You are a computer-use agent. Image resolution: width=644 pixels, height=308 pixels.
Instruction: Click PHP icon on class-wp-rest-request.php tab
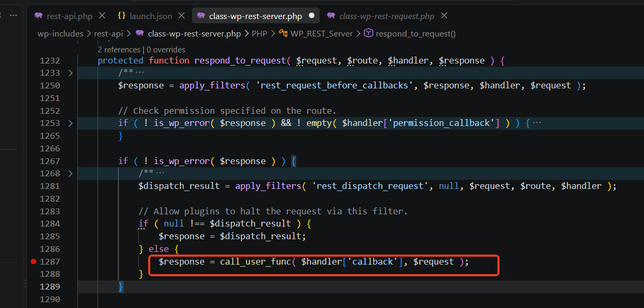331,16
